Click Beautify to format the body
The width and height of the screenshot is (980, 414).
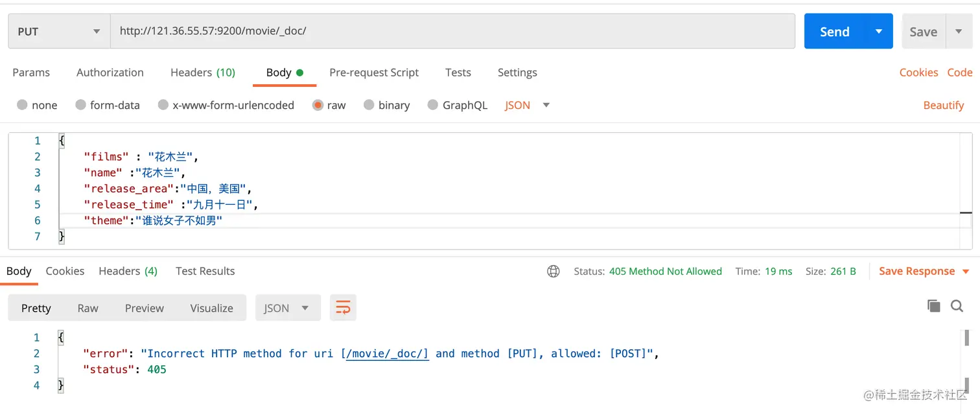tap(944, 105)
